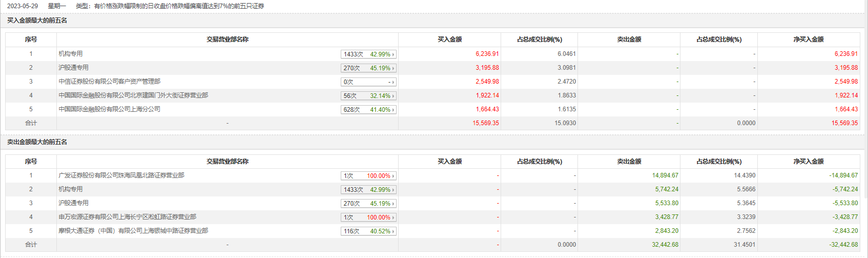
Task: Select the 1.8633 percentage cell
Action: point(567,95)
